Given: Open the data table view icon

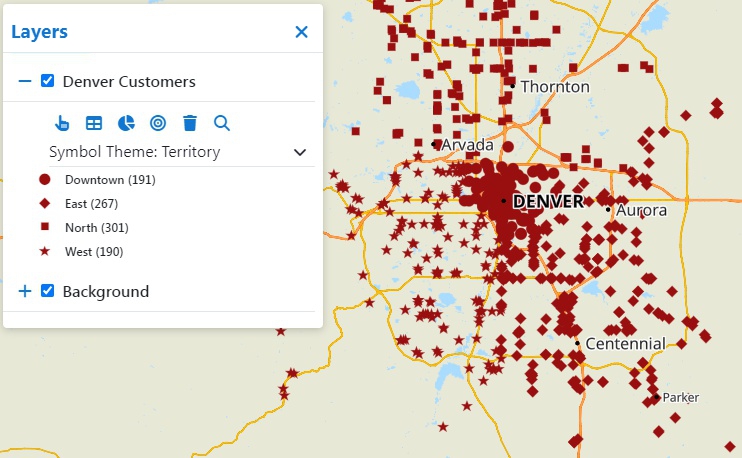Looking at the screenshot, I should (93, 123).
